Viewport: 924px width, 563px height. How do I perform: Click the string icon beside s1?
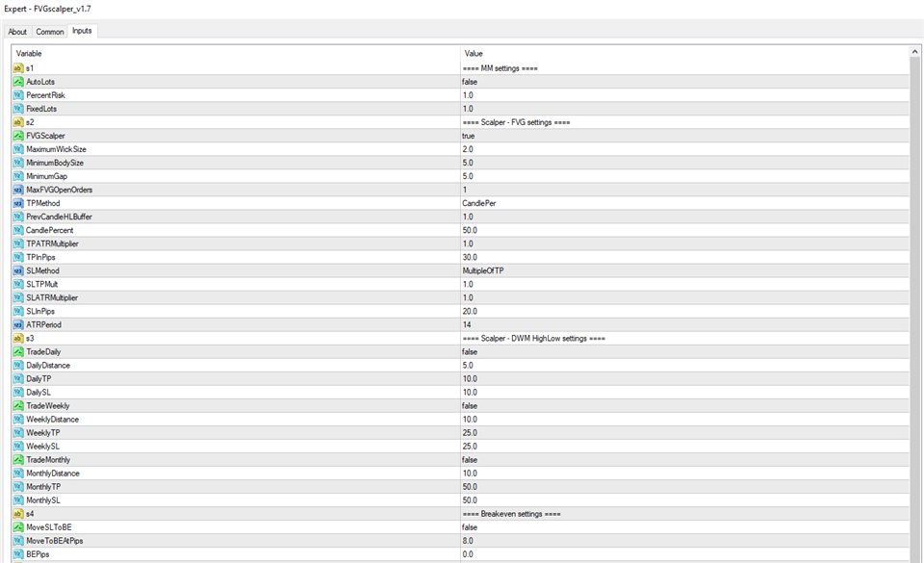[18, 68]
